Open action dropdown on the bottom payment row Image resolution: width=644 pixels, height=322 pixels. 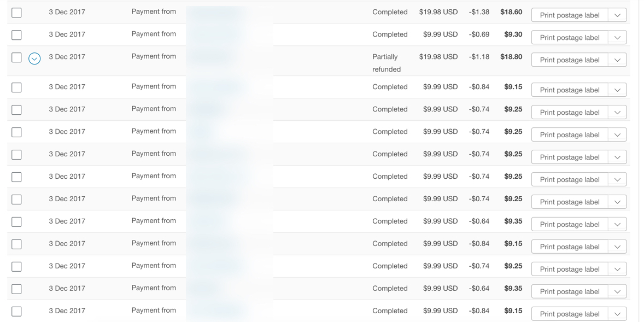point(617,314)
